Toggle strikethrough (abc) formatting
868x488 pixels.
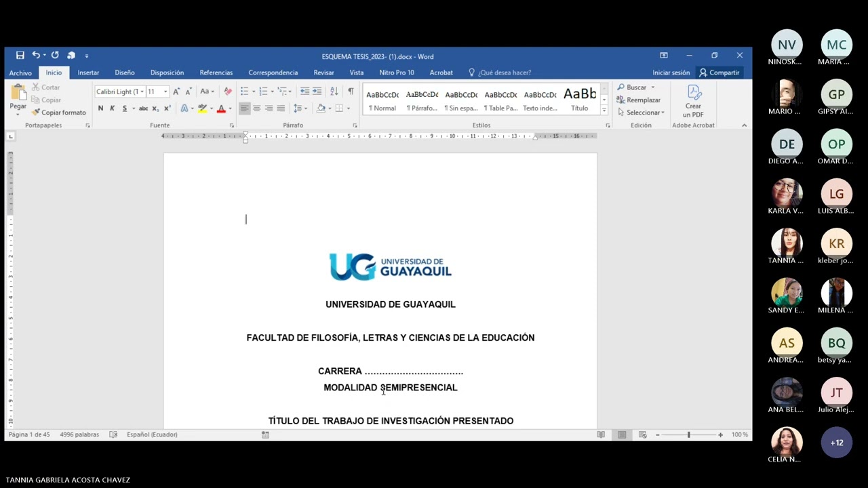[x=143, y=108]
